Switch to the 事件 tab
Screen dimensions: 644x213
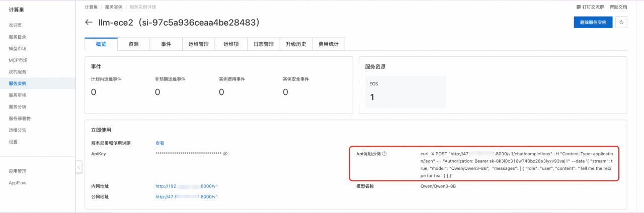pos(166,44)
